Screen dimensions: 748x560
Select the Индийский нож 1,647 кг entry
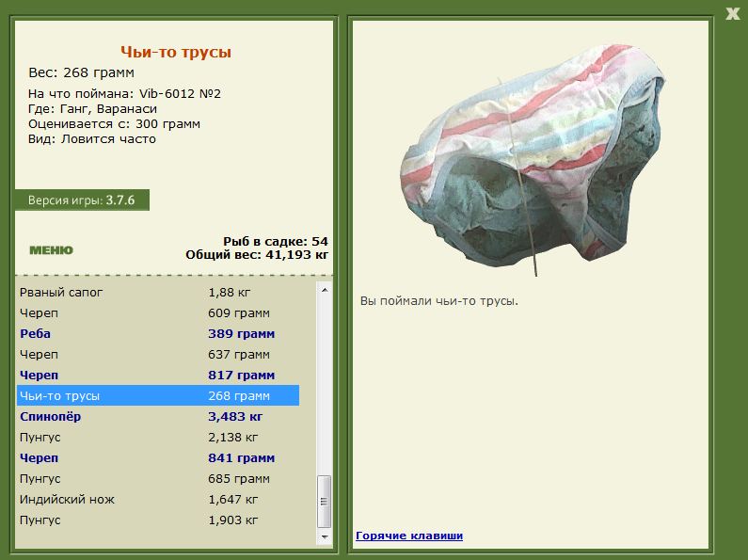[158, 500]
